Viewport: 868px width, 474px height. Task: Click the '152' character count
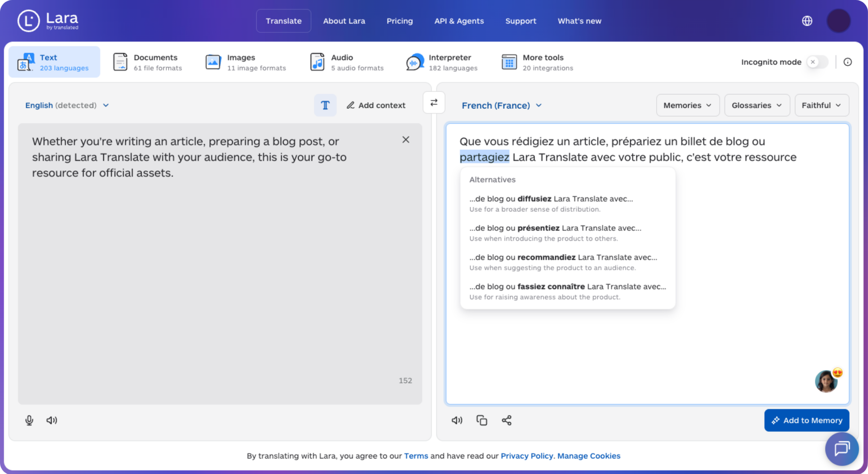coord(405,380)
